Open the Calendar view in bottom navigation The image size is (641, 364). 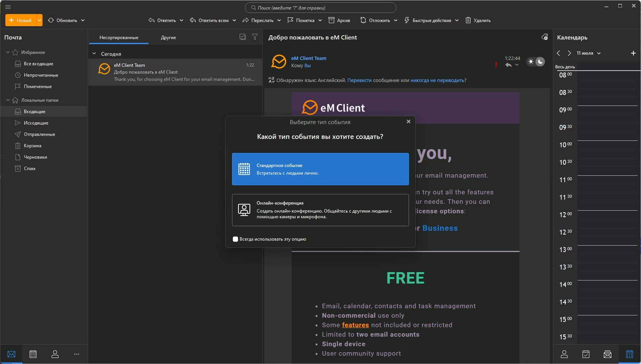[33, 354]
